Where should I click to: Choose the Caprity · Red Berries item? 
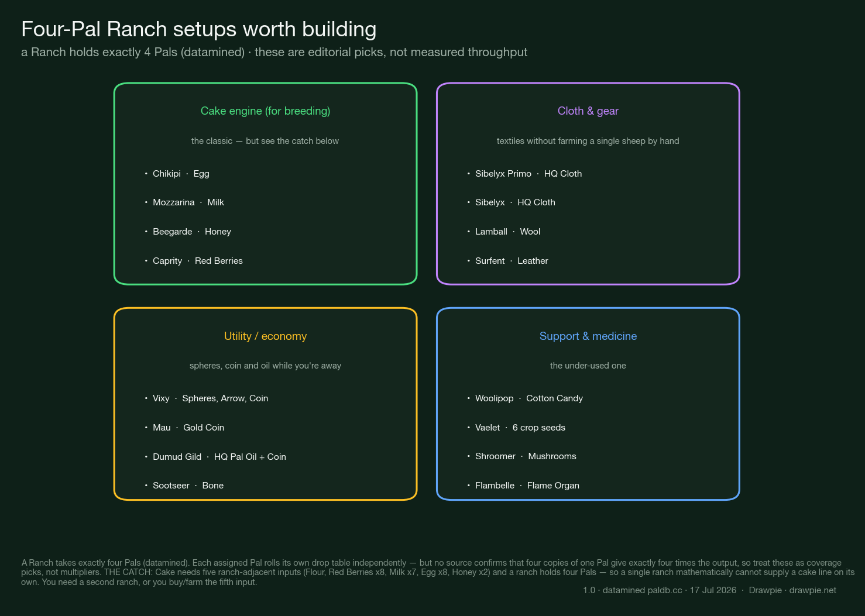[x=194, y=261]
